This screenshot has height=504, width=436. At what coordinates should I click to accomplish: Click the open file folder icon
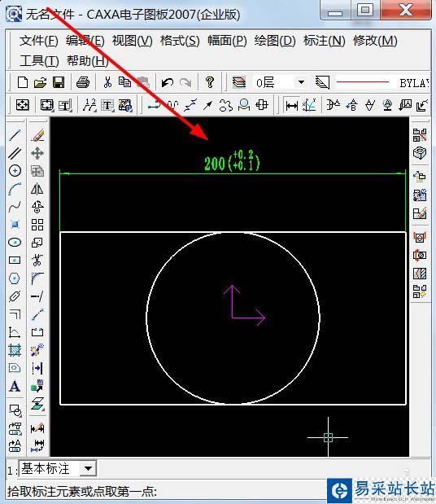(40, 82)
